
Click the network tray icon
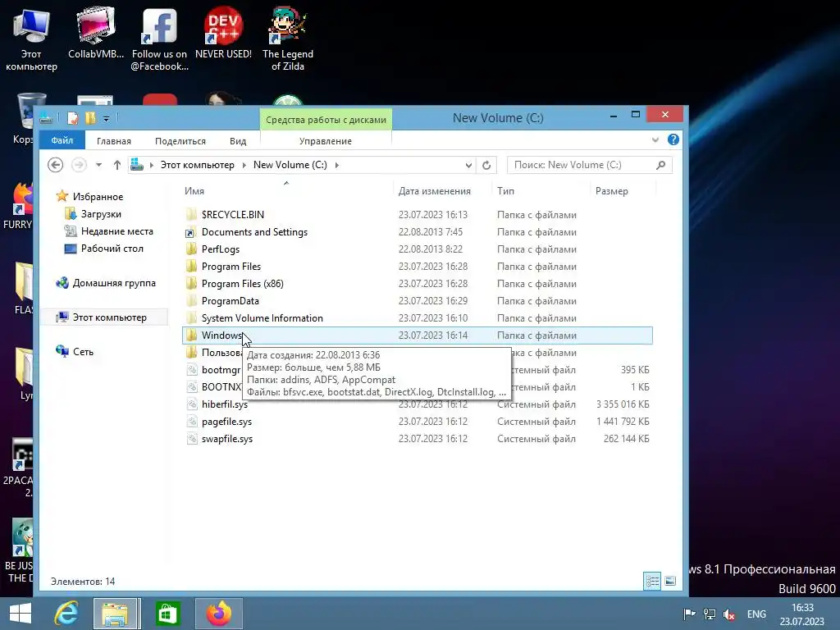tap(710, 614)
